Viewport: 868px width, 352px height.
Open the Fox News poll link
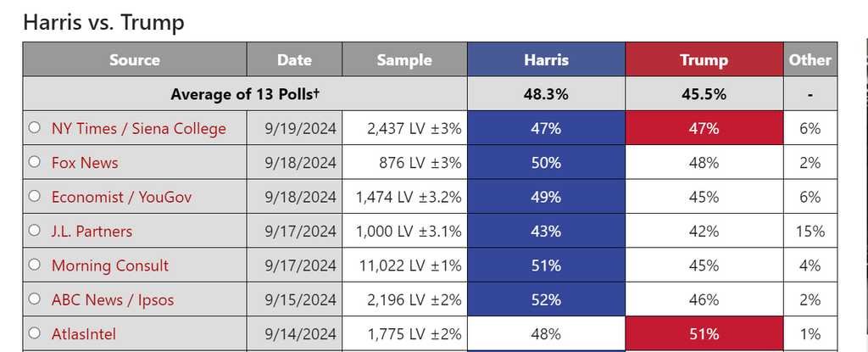click(85, 163)
